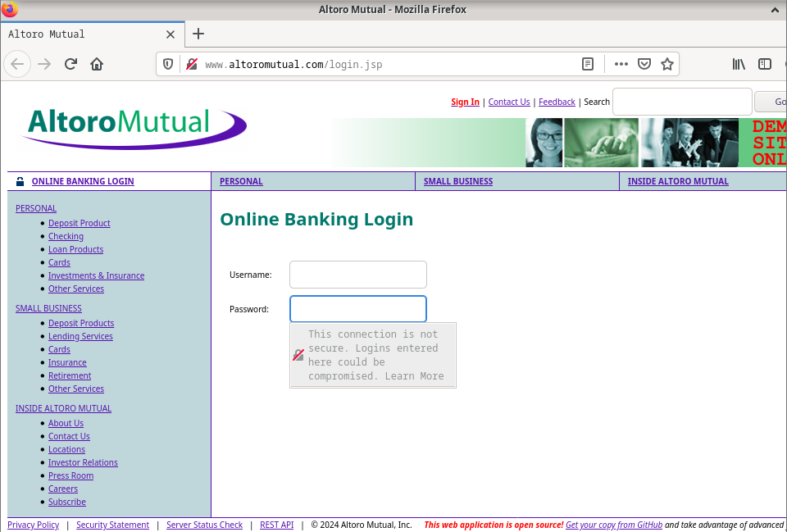The image size is (787, 532).
Task: Open Insurance link in sidebar
Action: (x=67, y=362)
